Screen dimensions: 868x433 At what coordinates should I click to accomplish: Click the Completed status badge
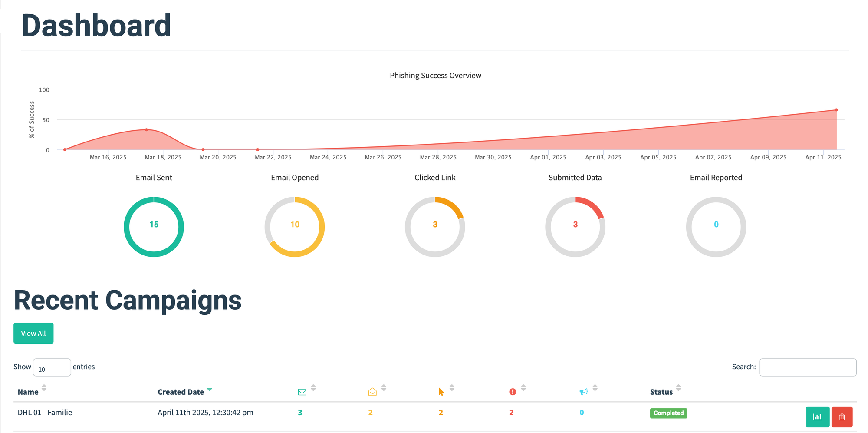668,413
